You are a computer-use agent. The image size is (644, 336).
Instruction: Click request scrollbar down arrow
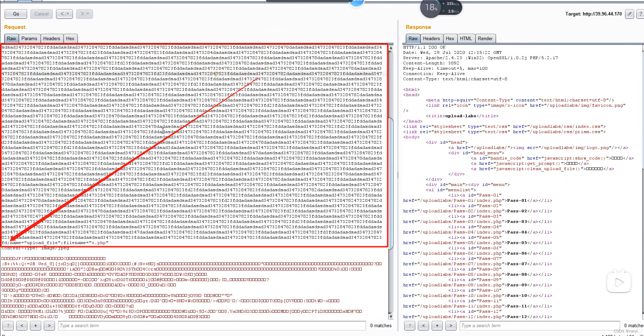(391, 317)
